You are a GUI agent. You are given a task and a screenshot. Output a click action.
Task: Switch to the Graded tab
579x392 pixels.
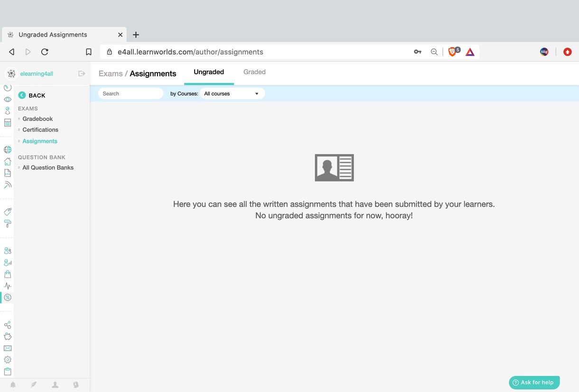coord(254,72)
